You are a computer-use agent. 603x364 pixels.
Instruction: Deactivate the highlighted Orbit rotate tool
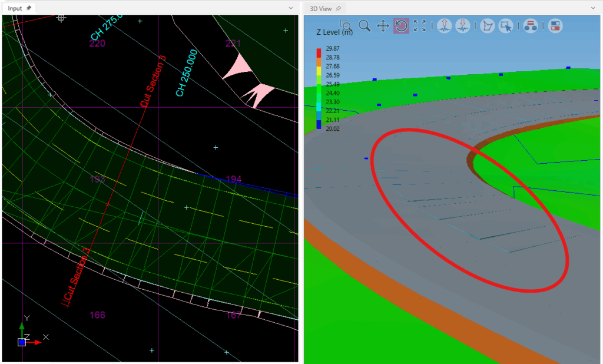pos(402,26)
